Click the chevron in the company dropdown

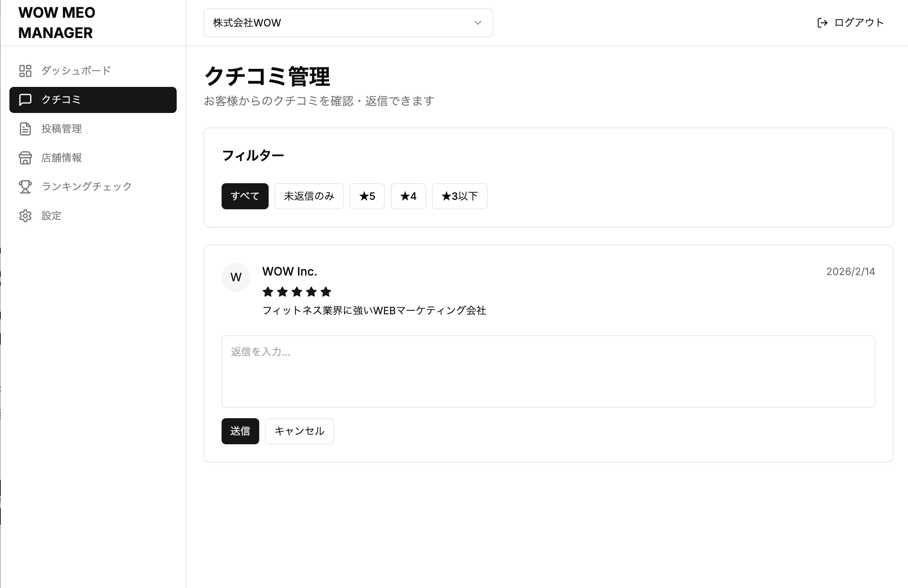pos(478,23)
